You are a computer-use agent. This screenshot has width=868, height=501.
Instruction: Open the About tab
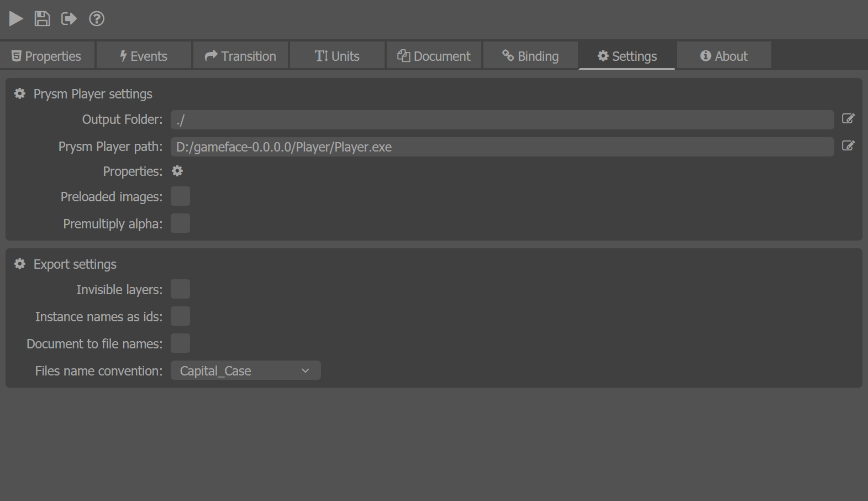pos(724,56)
